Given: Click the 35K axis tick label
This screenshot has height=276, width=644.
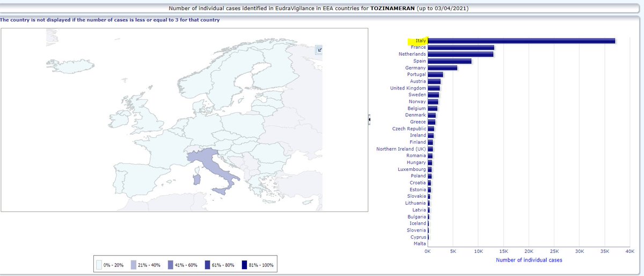Looking at the screenshot, I should tap(605, 251).
